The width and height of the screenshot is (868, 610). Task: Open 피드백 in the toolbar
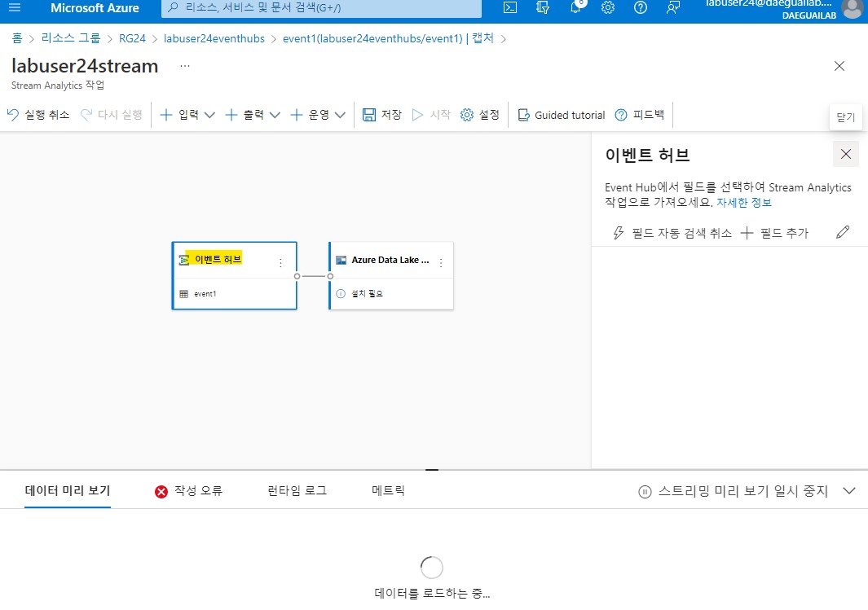coord(639,115)
